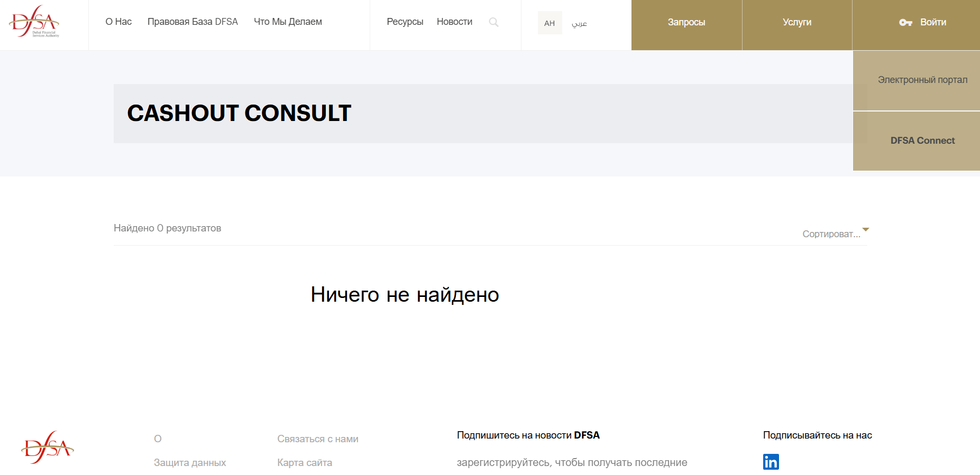Switch language to Arabic عربي

(579, 23)
